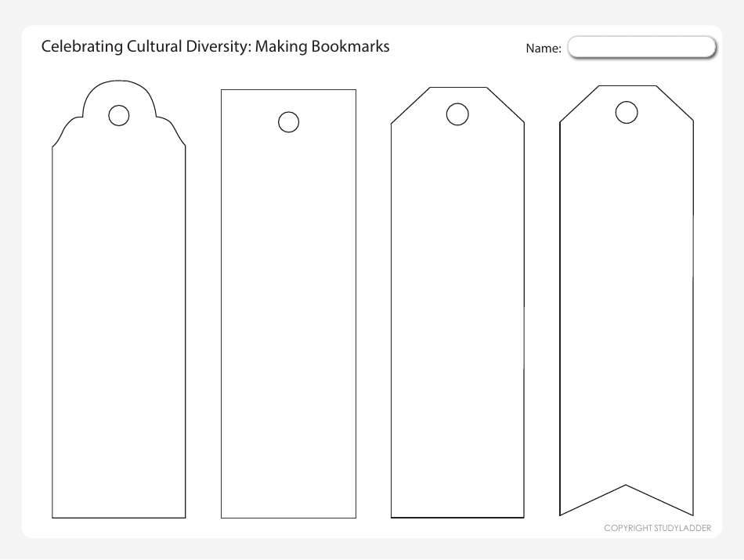Screen dimensions: 744x560
Task: Click the hole circle on the second bookmark
Action: [x=287, y=121]
